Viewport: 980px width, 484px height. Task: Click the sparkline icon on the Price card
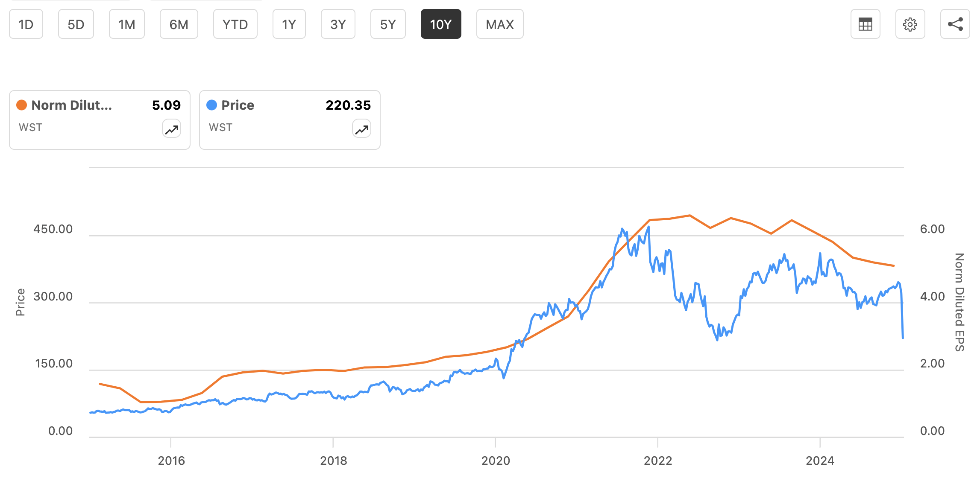361,128
